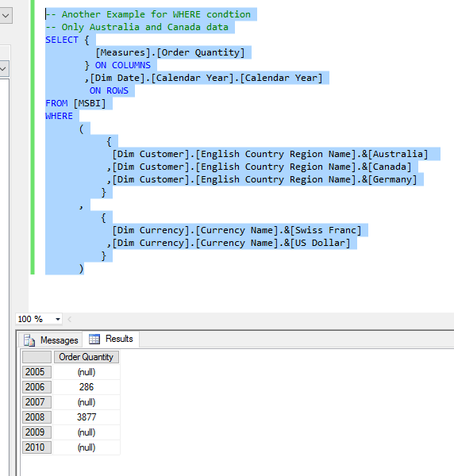Click the ON ROWS keyword
This screenshot has height=476, width=454.
click(x=109, y=90)
